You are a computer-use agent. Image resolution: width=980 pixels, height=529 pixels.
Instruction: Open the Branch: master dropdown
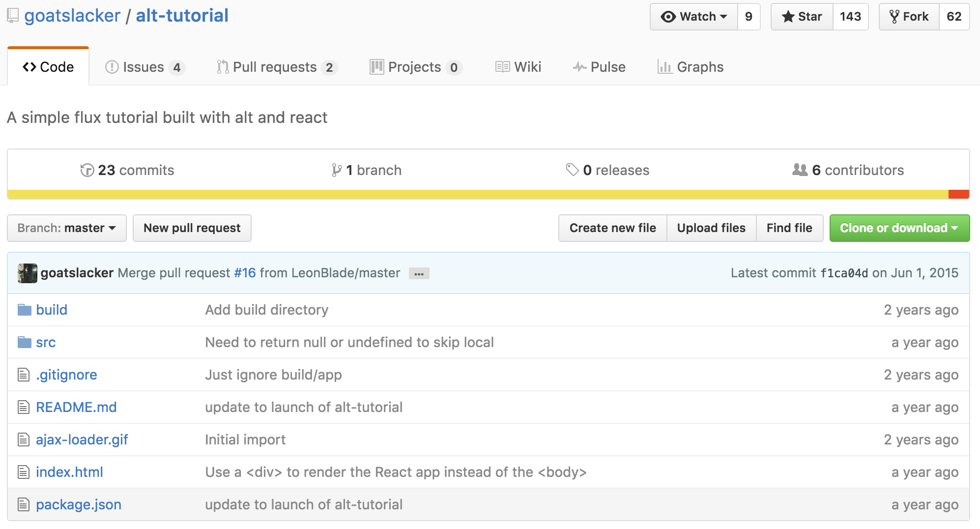point(67,228)
